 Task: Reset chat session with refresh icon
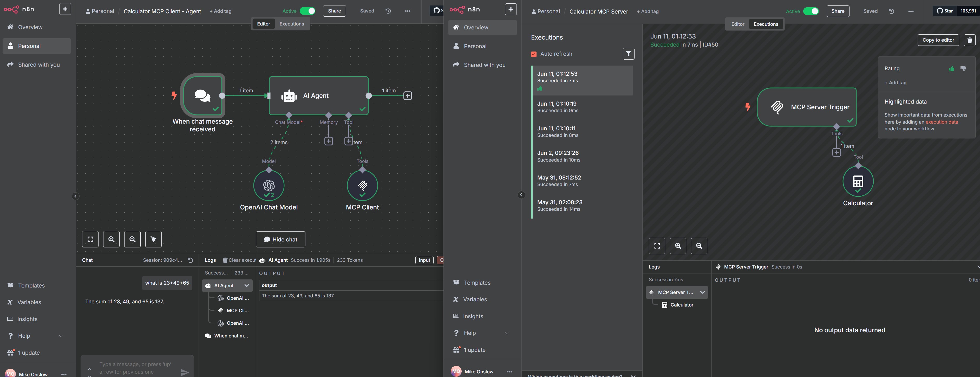click(x=191, y=260)
